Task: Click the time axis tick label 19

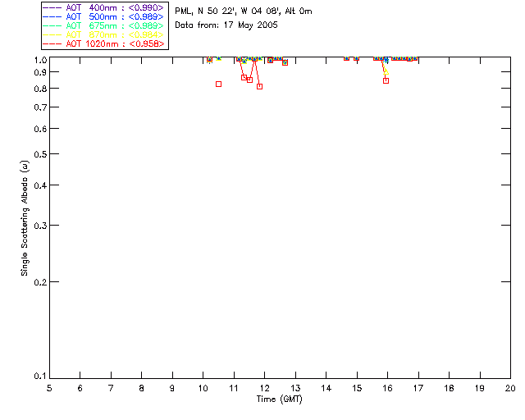Action: (x=480, y=388)
